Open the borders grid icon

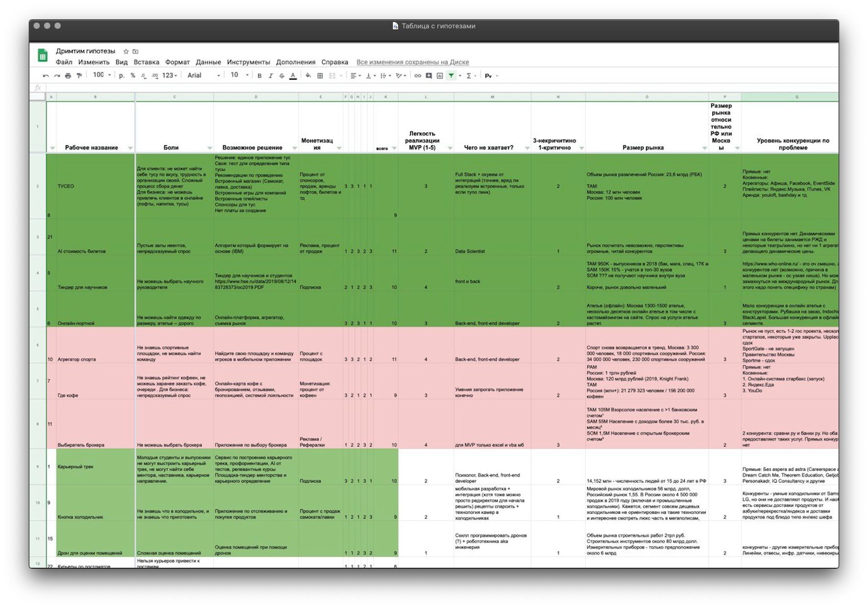320,76
